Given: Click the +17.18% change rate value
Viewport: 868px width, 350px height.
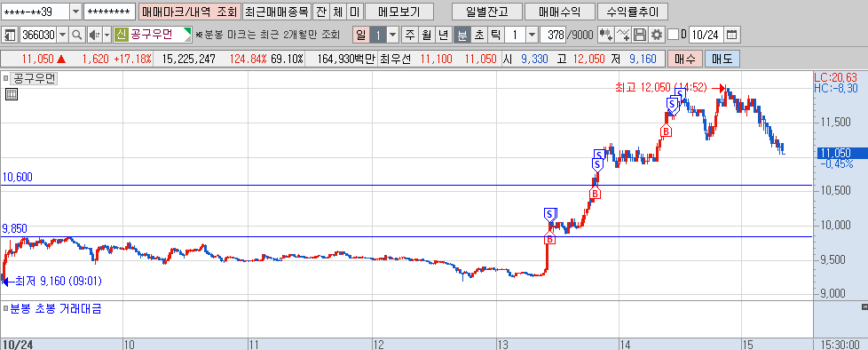Looking at the screenshot, I should [x=132, y=59].
